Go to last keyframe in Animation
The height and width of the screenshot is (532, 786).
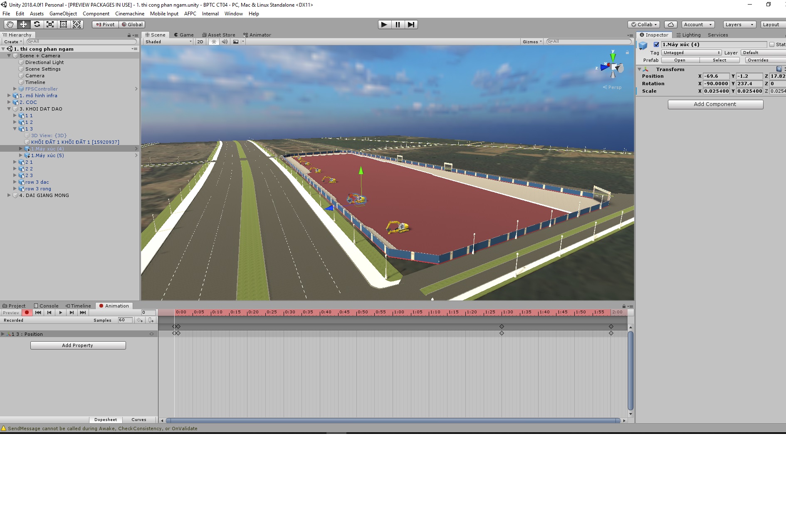pos(83,313)
